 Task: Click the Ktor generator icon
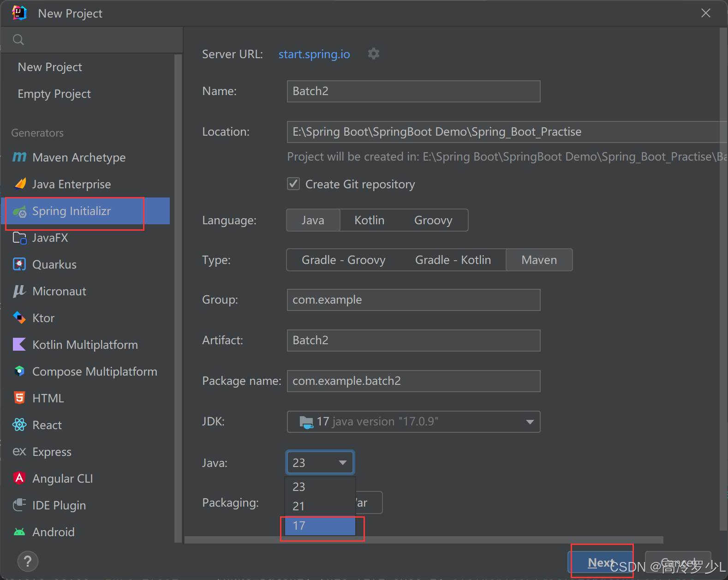(x=19, y=318)
